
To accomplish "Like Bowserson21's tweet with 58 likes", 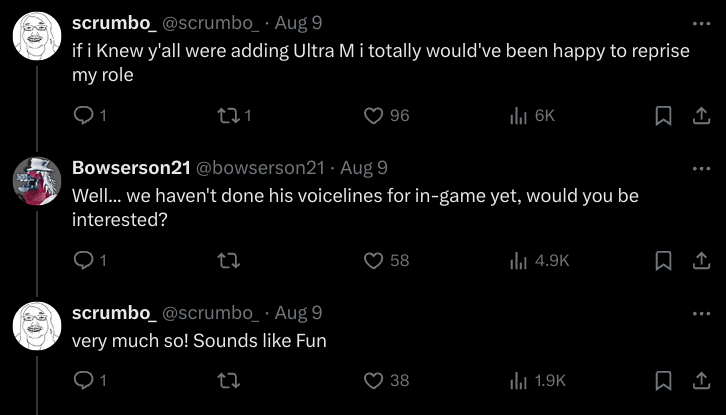I will click(x=374, y=260).
